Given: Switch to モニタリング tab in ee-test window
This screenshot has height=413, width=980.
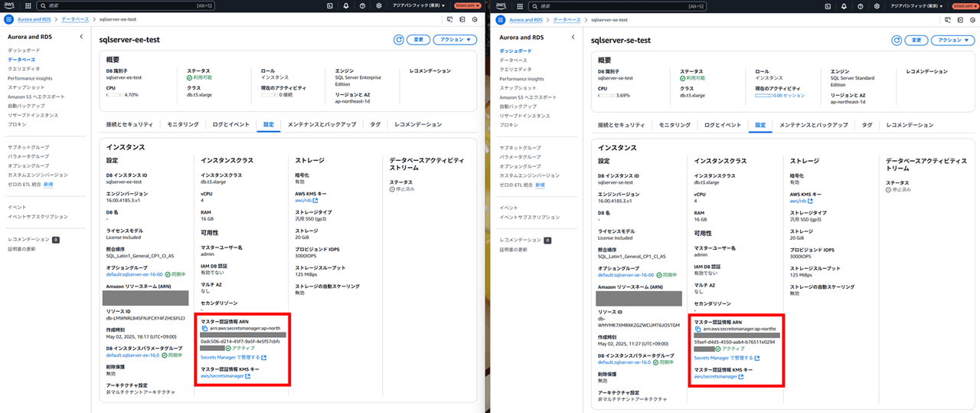Looking at the screenshot, I should click(183, 124).
